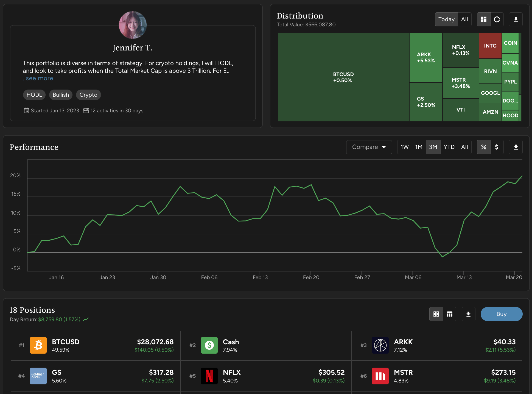The image size is (532, 394).
Task: Click the calendar icon beside the start date
Action: click(26, 110)
